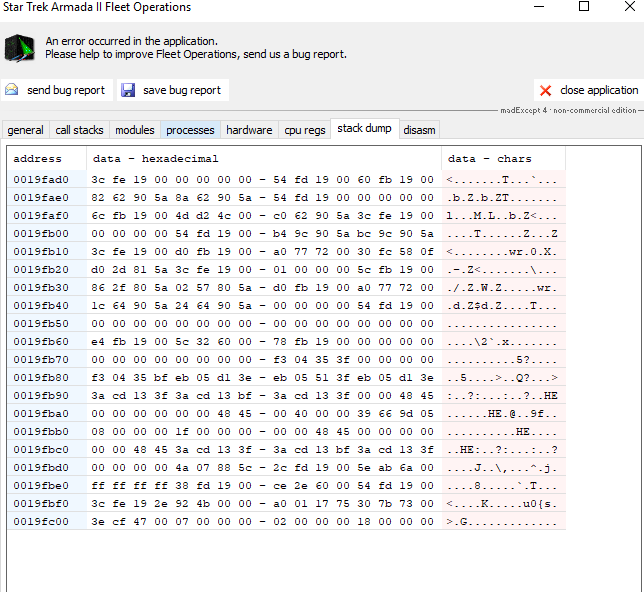Click the address column header

point(46,159)
